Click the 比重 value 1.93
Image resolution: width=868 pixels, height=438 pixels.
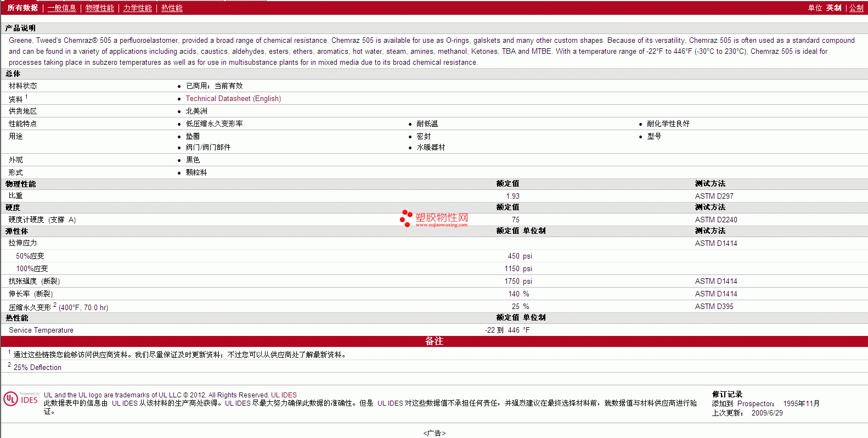coord(512,196)
